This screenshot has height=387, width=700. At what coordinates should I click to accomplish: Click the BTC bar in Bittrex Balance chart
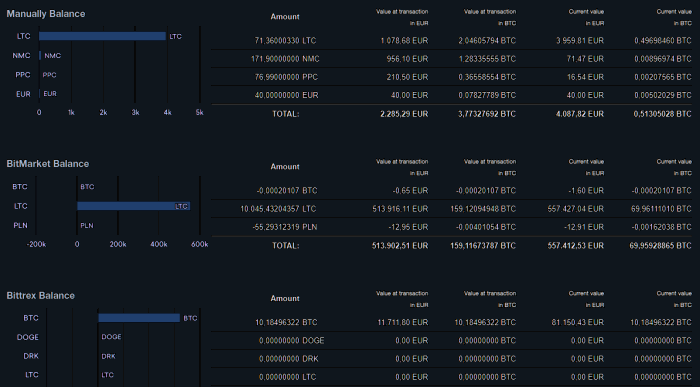point(139,318)
